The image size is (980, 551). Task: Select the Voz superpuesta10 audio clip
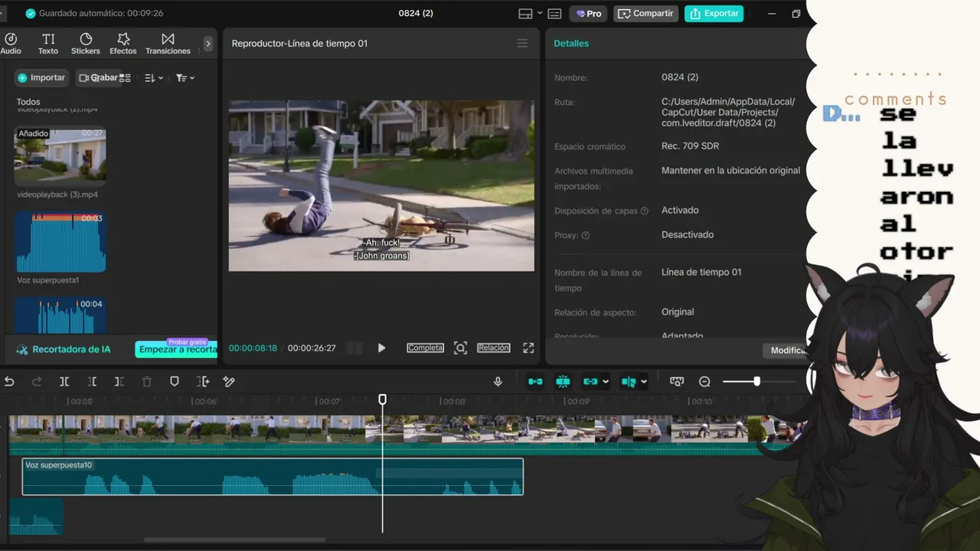[x=273, y=476]
